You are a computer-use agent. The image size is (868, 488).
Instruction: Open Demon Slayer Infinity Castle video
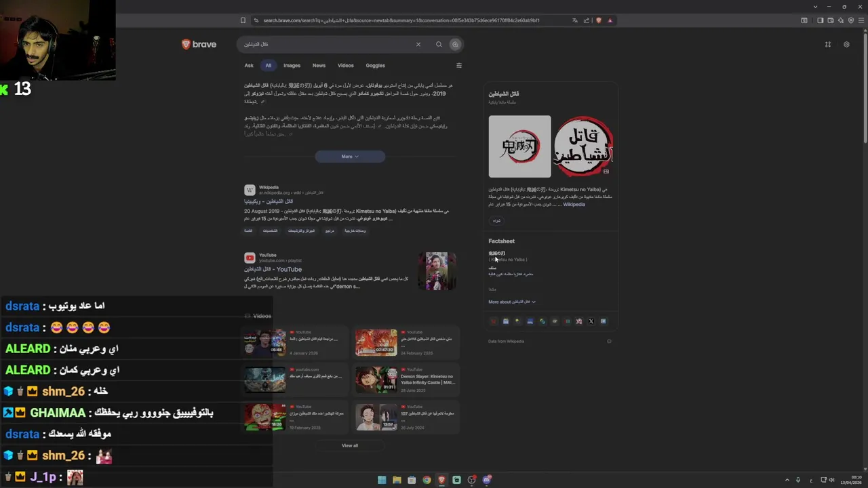point(406,380)
